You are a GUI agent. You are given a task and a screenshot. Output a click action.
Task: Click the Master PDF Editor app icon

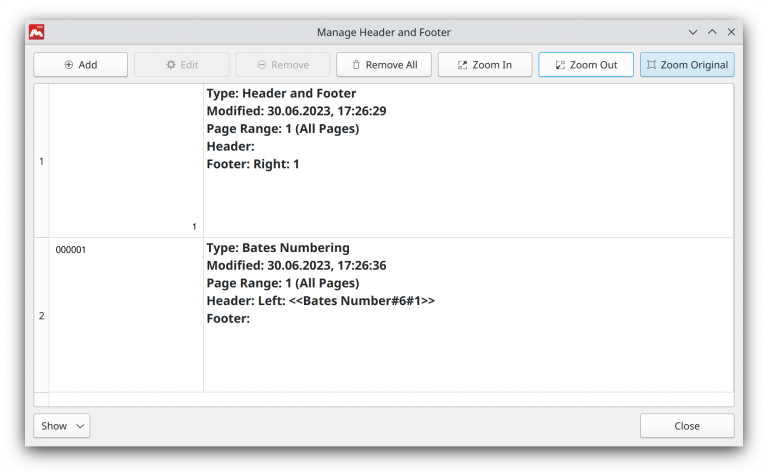pyautogui.click(x=37, y=32)
